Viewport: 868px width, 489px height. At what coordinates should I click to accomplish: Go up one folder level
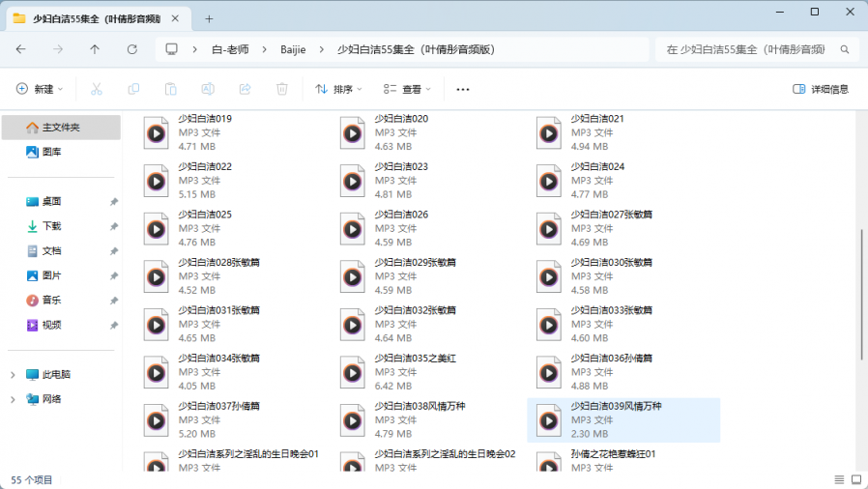click(95, 49)
